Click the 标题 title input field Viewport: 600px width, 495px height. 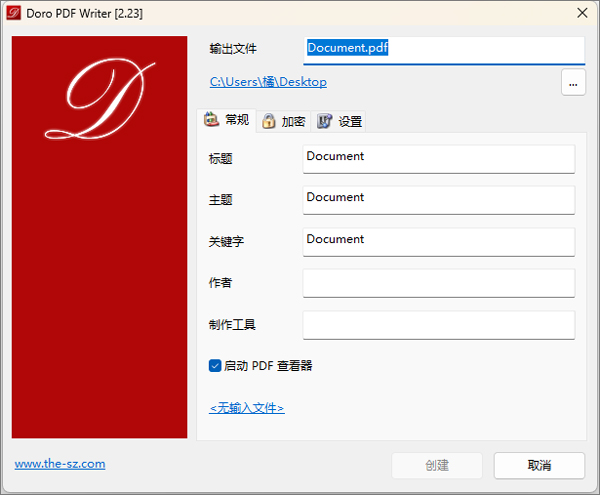pos(439,159)
